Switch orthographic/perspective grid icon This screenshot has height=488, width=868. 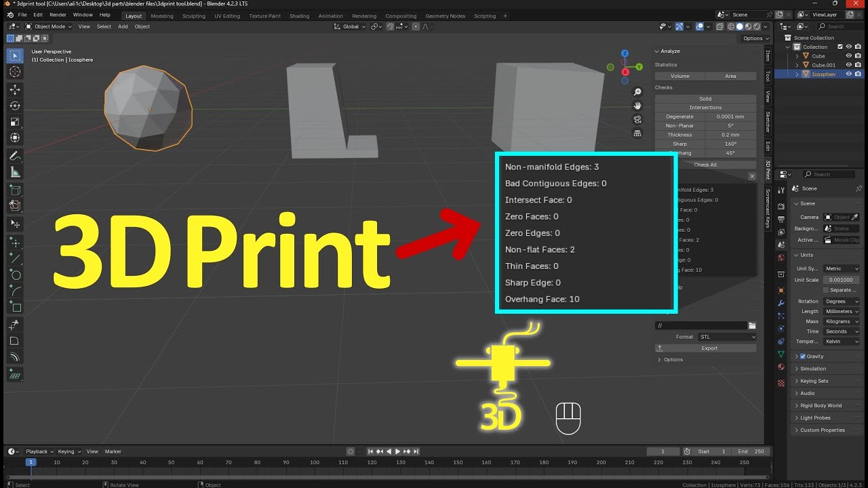[637, 134]
